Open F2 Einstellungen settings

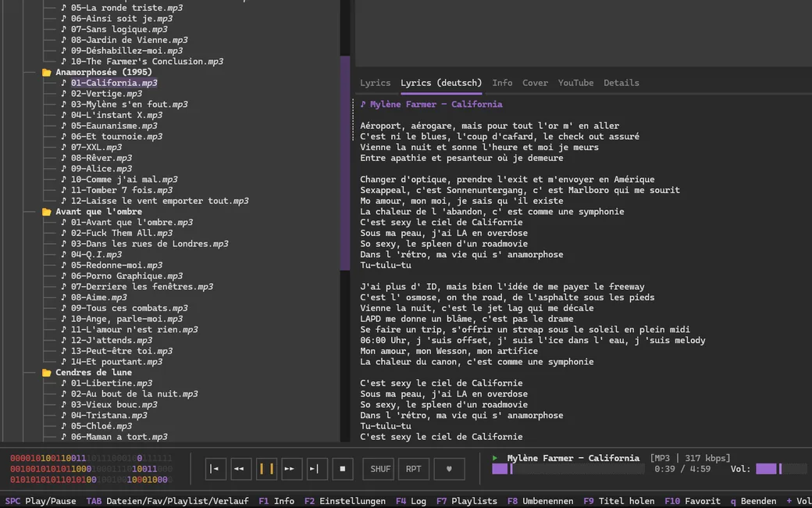pos(345,501)
